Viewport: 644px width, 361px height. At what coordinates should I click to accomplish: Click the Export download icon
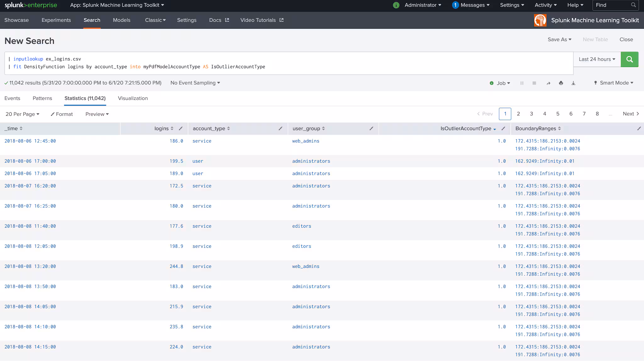tap(573, 83)
